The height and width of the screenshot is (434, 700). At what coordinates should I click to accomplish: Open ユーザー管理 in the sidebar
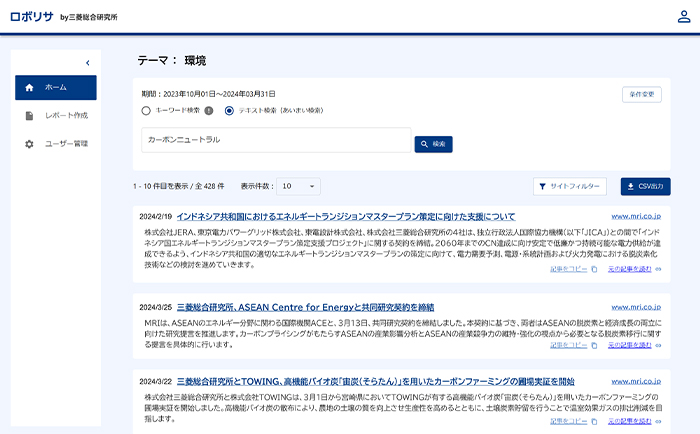pos(56,144)
